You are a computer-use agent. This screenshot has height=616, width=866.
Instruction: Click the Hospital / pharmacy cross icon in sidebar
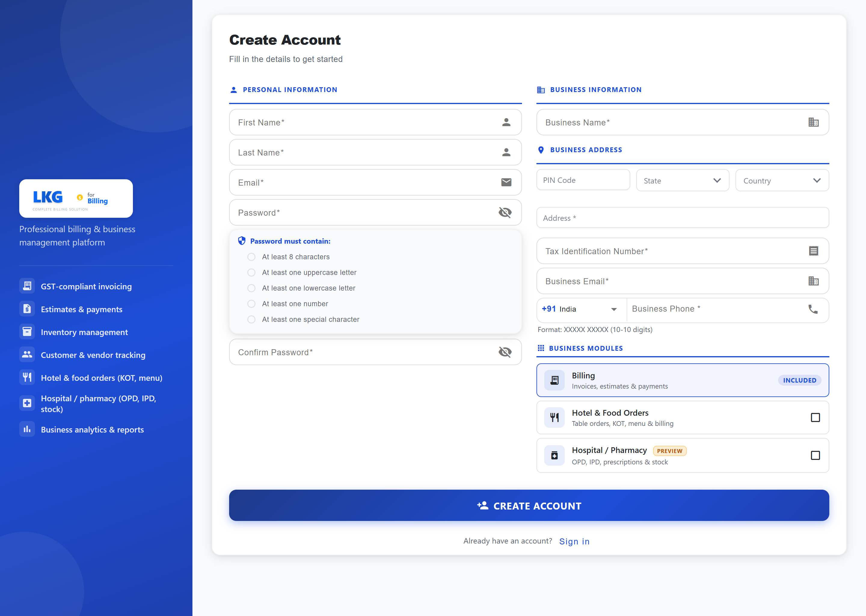[27, 403]
